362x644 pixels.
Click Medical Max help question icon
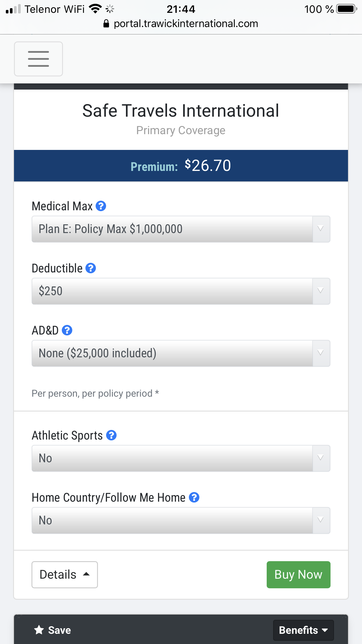pos(101,206)
